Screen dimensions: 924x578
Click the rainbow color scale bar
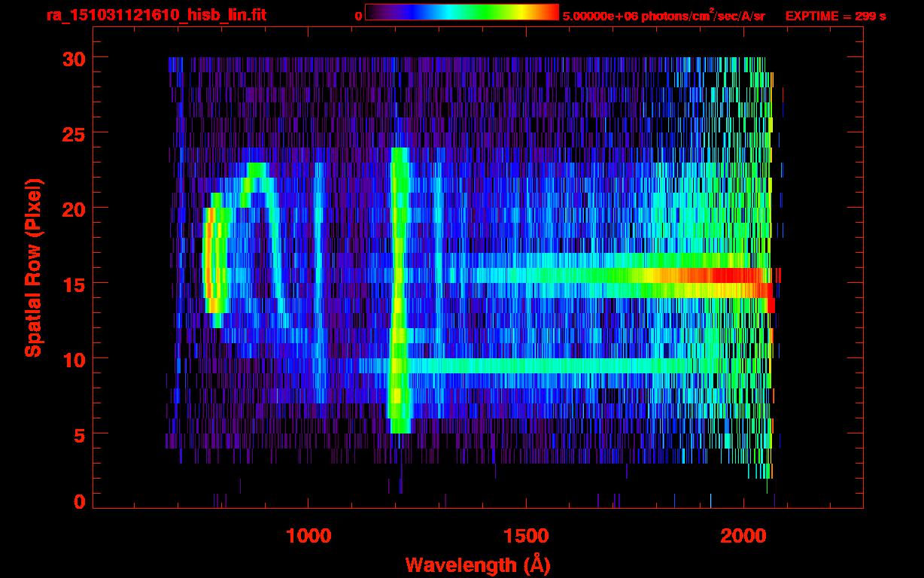[x=462, y=12]
